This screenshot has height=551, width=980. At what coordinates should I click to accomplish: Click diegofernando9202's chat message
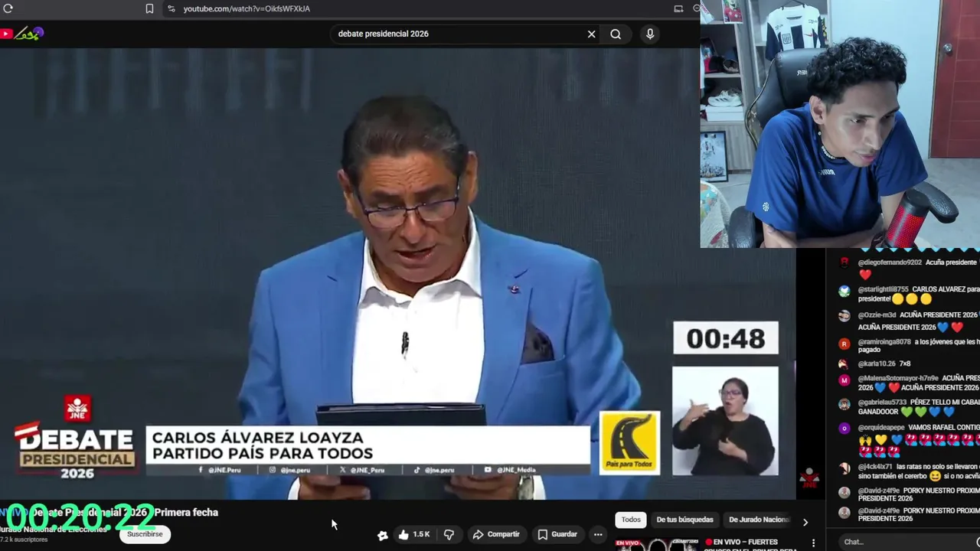click(917, 268)
